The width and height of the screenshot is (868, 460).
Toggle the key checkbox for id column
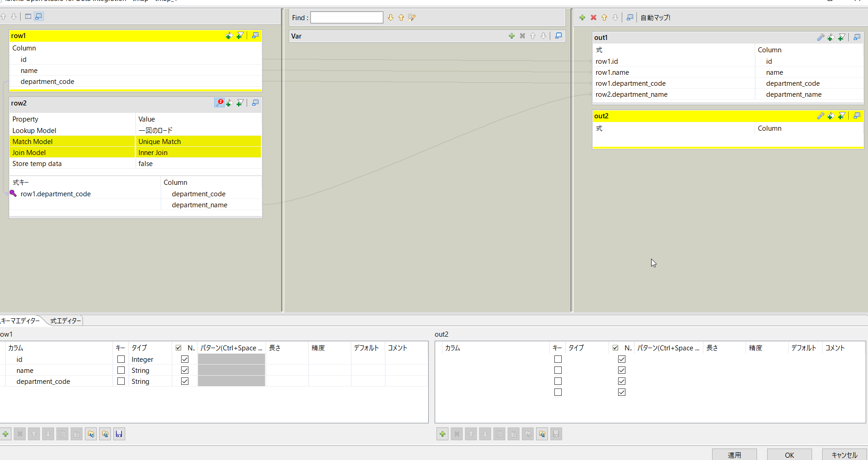click(x=121, y=359)
